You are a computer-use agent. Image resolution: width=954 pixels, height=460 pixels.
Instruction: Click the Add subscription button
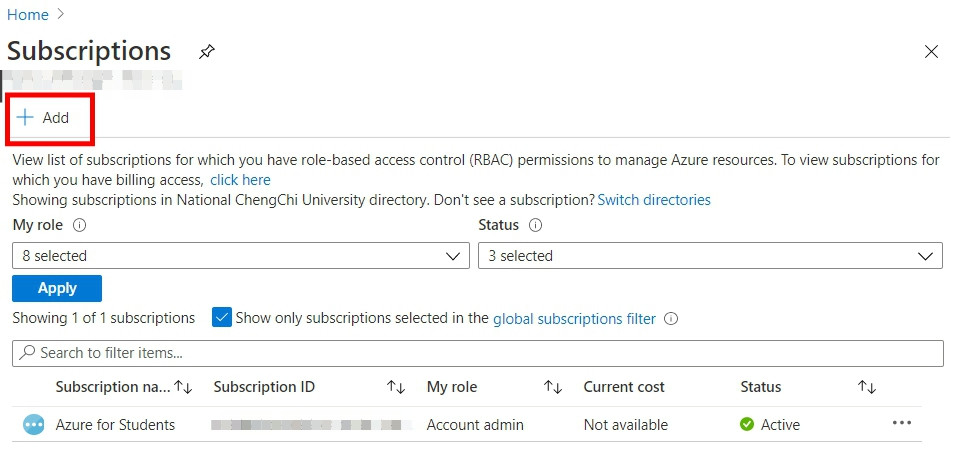point(44,118)
